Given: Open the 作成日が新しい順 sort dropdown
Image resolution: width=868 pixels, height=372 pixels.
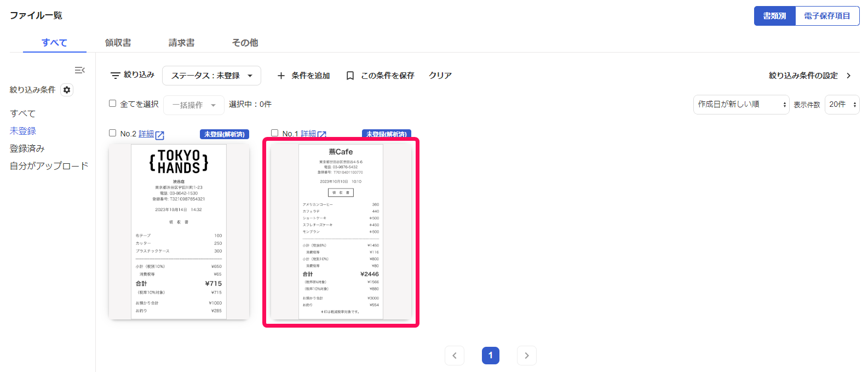Looking at the screenshot, I should [741, 104].
